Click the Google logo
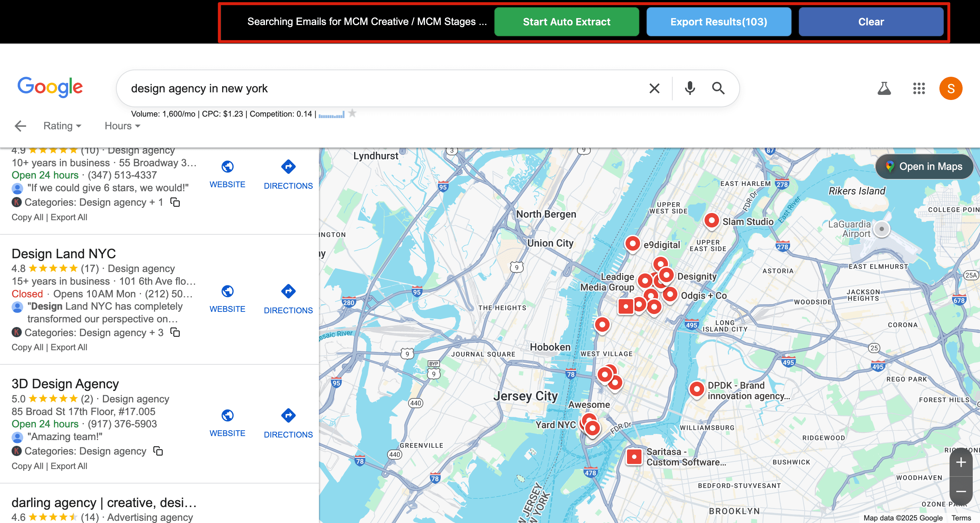Image resolution: width=980 pixels, height=523 pixels. click(x=50, y=87)
